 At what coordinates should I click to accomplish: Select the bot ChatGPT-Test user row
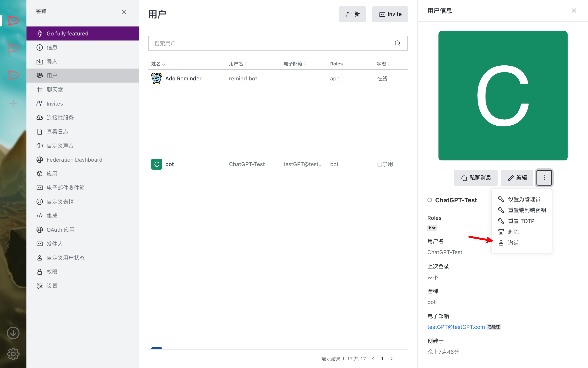pos(278,164)
